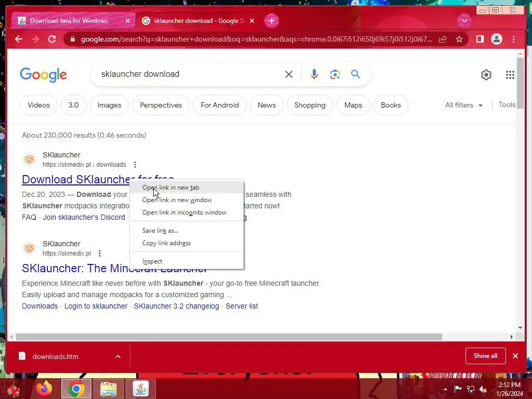532x399 pixels.
Task: Close the Download Java for Windows tab
Action: tap(128, 21)
